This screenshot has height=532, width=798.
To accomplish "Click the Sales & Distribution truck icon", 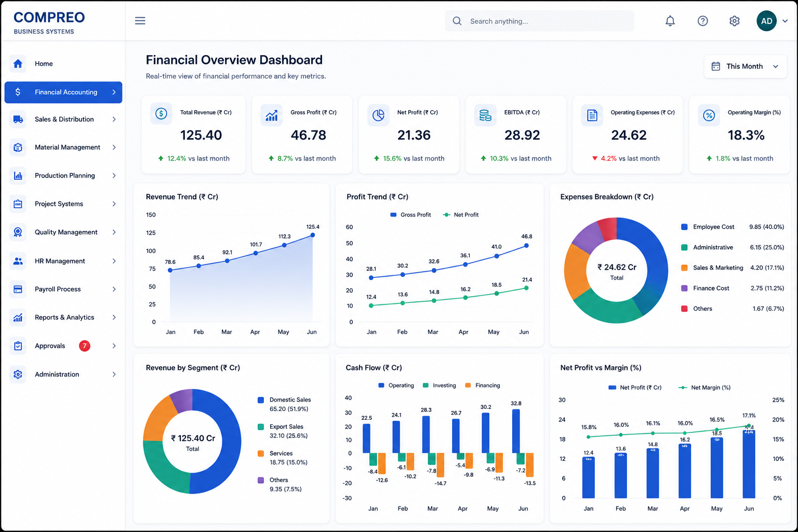I will (18, 119).
